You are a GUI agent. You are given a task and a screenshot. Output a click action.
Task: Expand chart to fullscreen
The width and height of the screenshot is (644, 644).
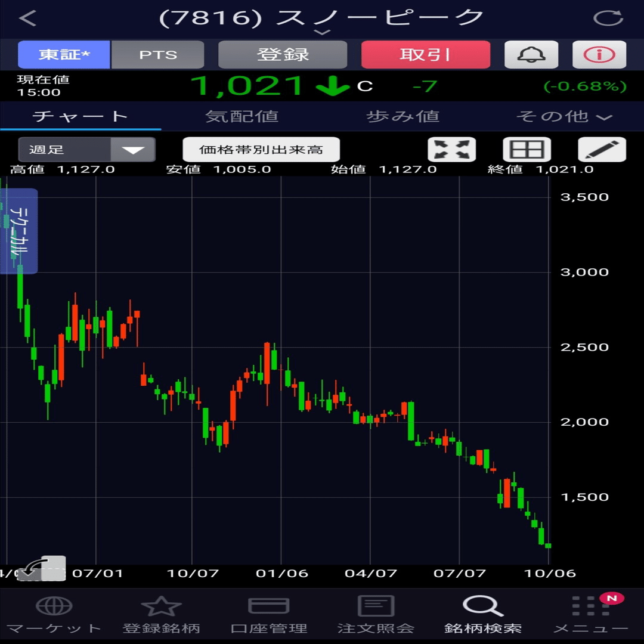coord(452,150)
